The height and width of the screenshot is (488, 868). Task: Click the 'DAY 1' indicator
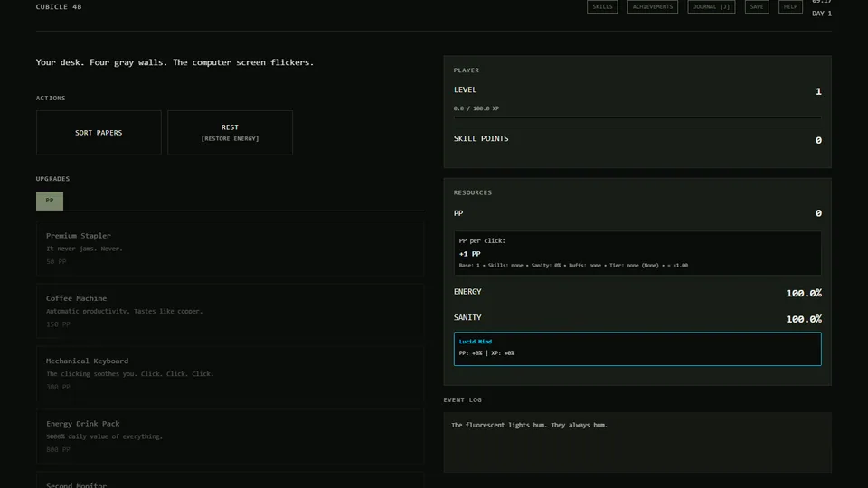tap(822, 14)
